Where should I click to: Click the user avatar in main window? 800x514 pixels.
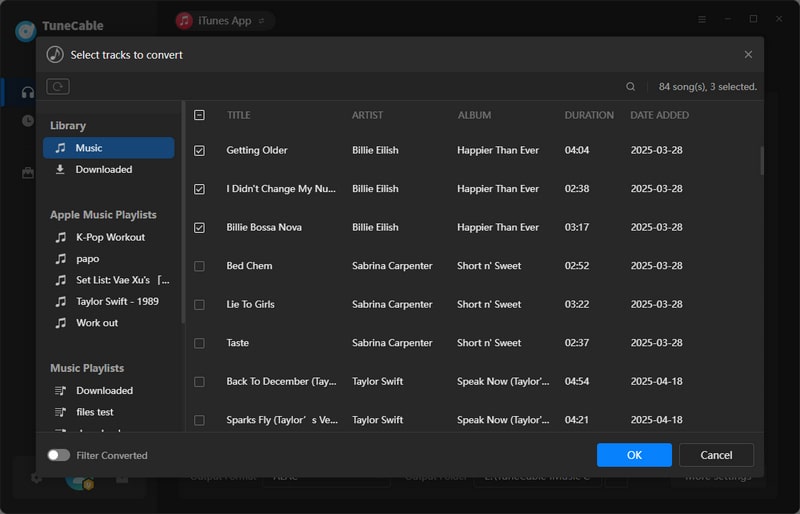pos(80,480)
